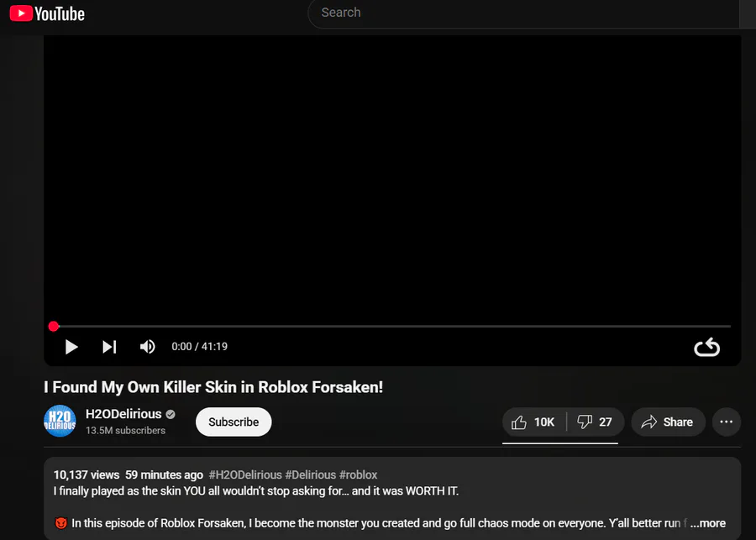
Task: Seek using the red progress bar handle
Action: pyautogui.click(x=54, y=327)
